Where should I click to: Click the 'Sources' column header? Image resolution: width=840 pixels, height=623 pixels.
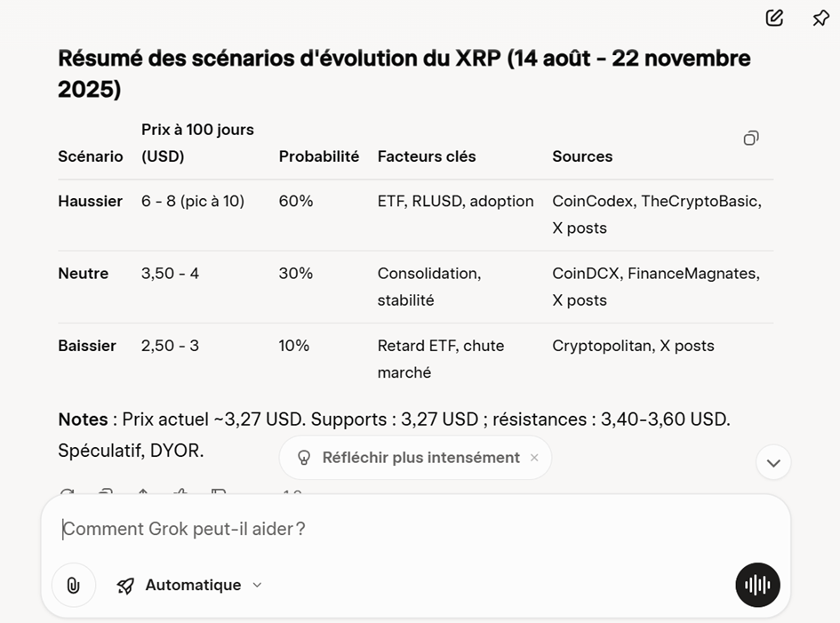582,156
